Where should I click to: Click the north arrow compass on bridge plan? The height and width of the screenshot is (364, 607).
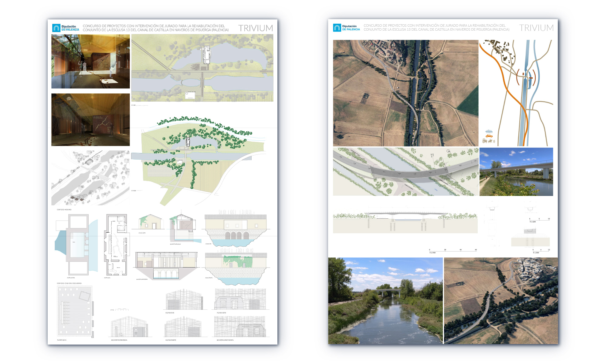[448, 151]
